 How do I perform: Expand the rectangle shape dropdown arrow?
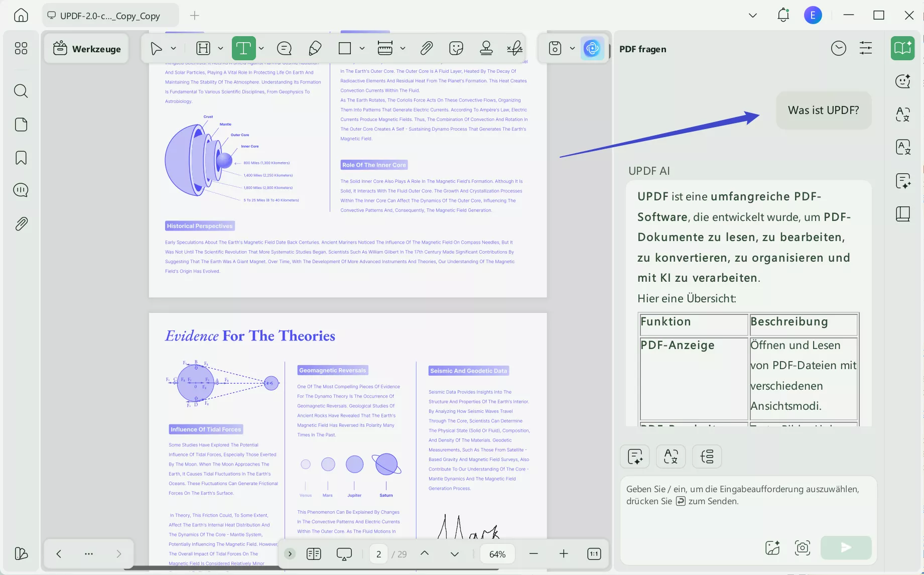[x=362, y=48]
